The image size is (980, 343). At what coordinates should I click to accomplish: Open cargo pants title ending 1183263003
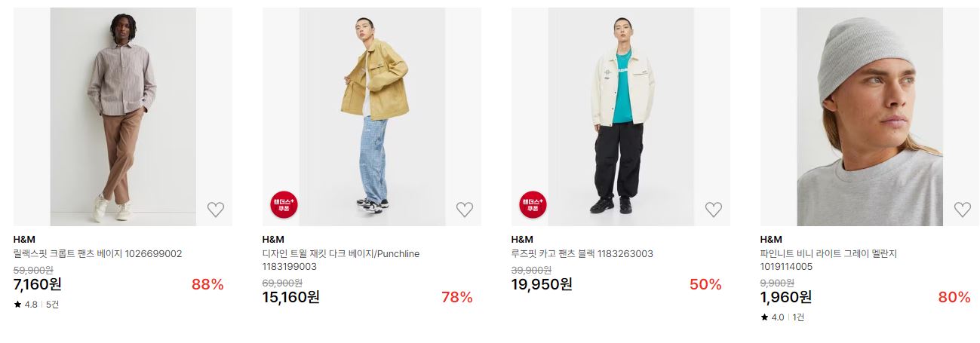[x=582, y=254]
